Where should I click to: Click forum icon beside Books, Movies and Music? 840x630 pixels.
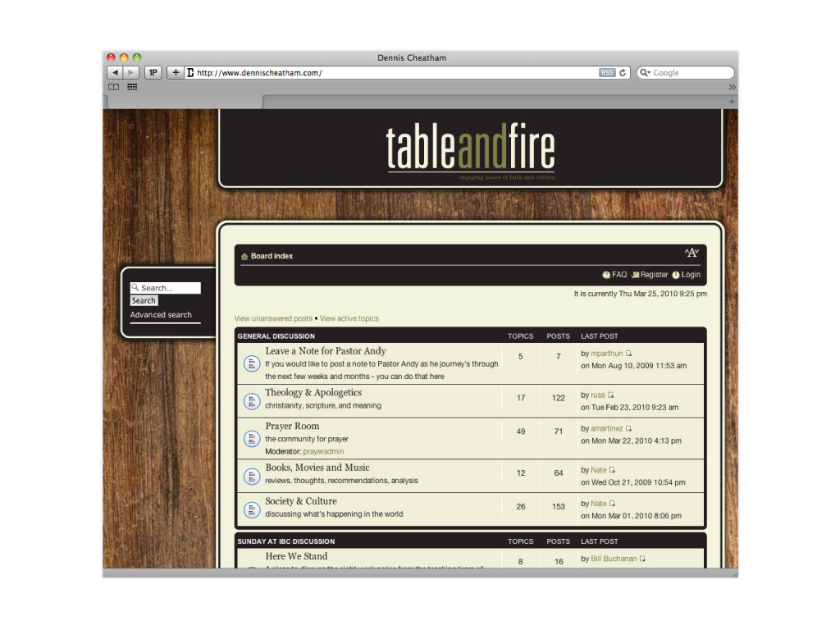(252, 477)
